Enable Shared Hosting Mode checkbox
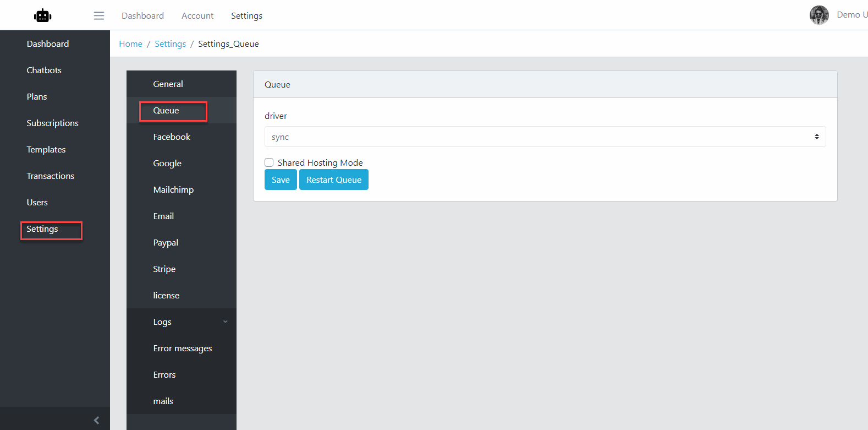The height and width of the screenshot is (430, 868). [269, 162]
